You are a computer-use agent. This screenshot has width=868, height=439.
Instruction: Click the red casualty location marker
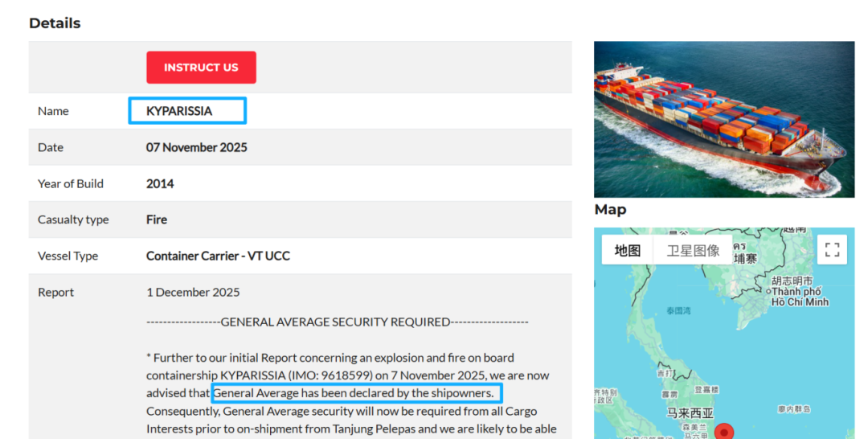(x=724, y=432)
